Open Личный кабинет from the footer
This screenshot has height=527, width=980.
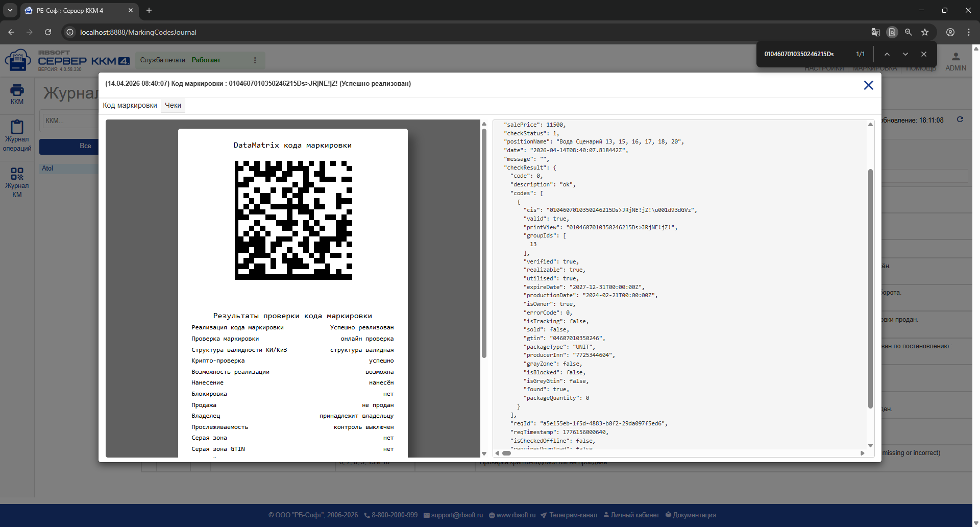pyautogui.click(x=631, y=515)
